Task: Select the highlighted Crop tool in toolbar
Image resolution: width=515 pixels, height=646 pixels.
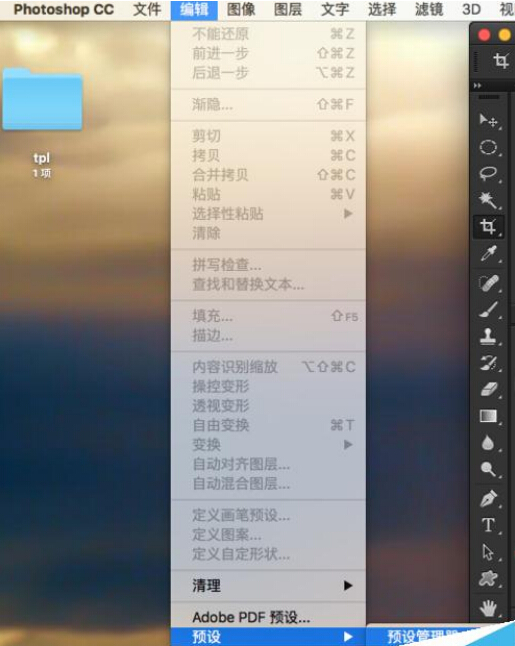Action: point(488,226)
